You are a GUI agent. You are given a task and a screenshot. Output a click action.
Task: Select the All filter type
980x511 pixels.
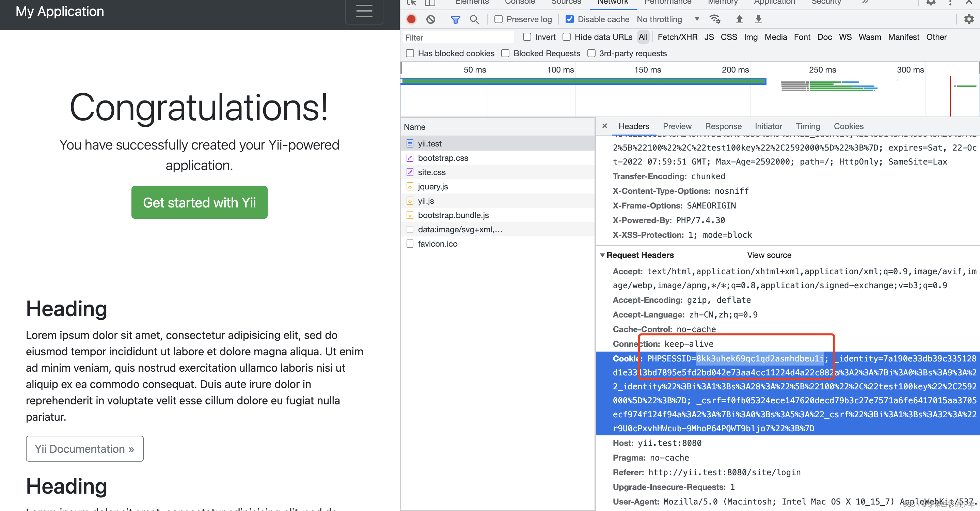click(643, 37)
